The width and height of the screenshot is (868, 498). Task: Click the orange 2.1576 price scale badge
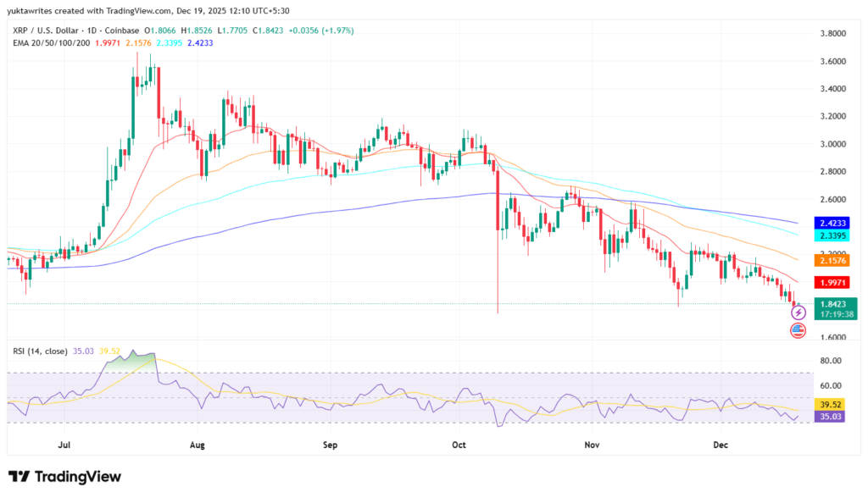(x=833, y=260)
